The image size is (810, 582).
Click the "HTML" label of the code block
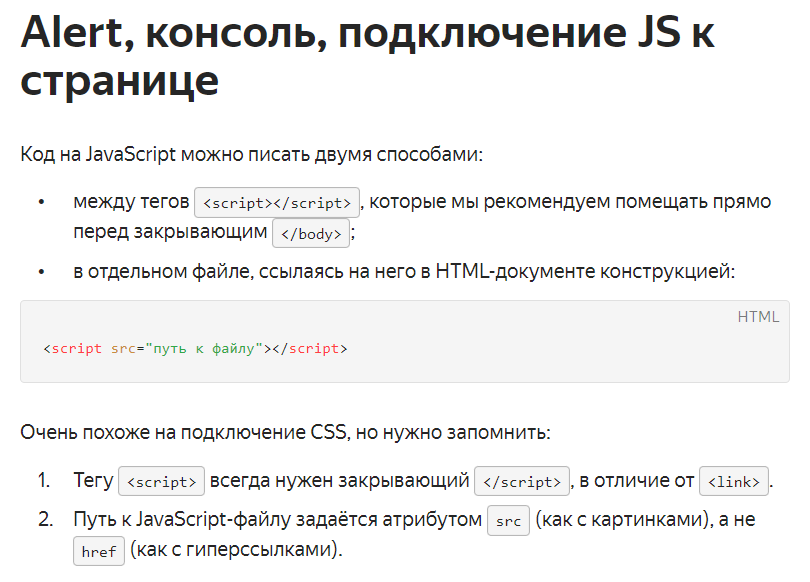click(758, 317)
